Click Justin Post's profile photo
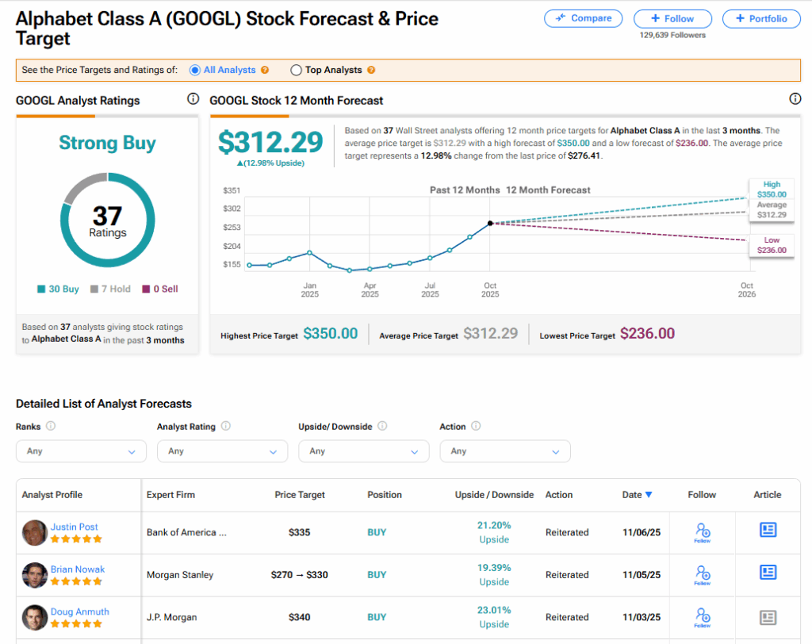Image resolution: width=812 pixels, height=644 pixels. 35,532
